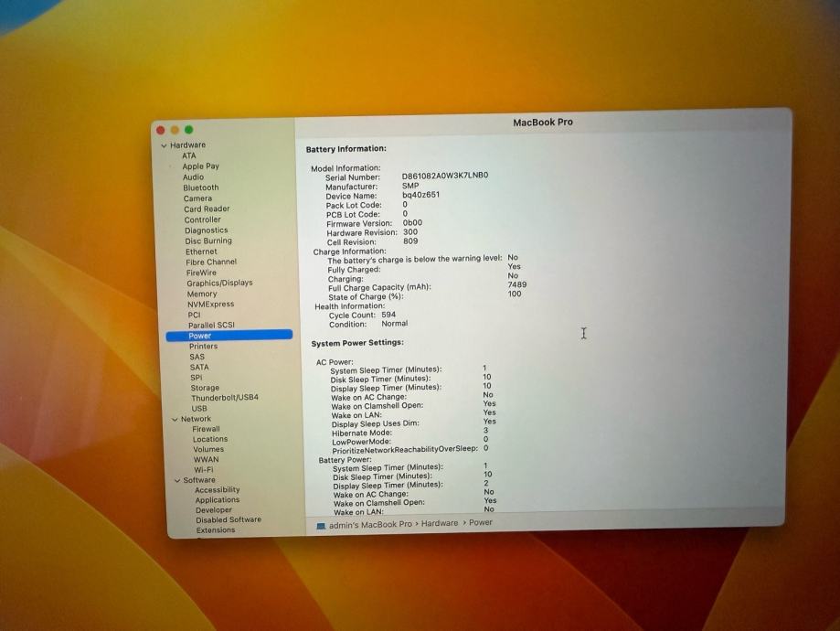Select ATA in the sidebar
The width and height of the screenshot is (840, 631).
189,155
